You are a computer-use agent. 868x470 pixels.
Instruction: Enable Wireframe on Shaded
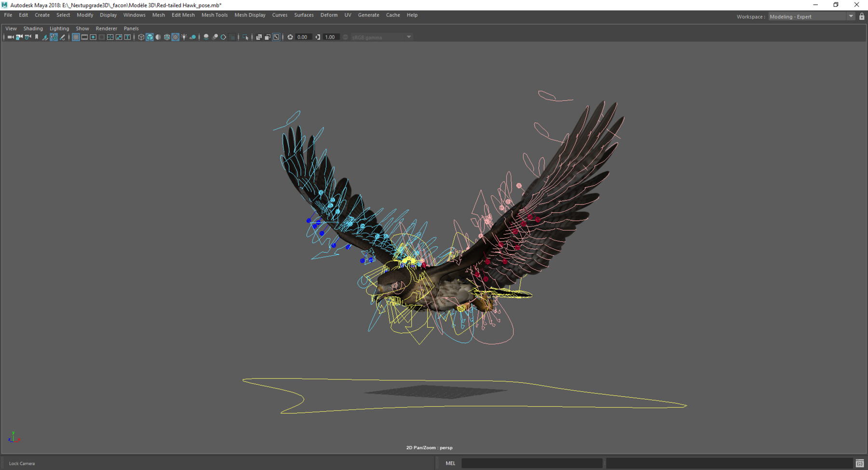click(x=167, y=37)
